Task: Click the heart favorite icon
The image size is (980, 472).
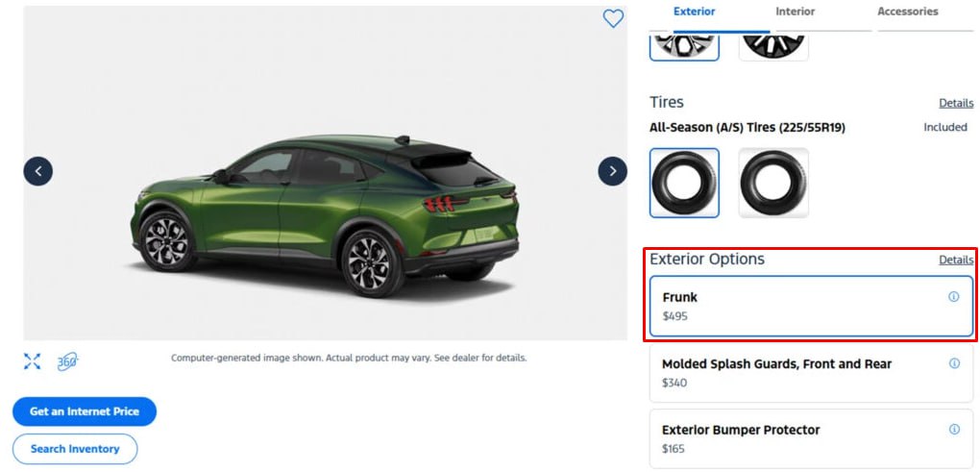Action: (613, 18)
